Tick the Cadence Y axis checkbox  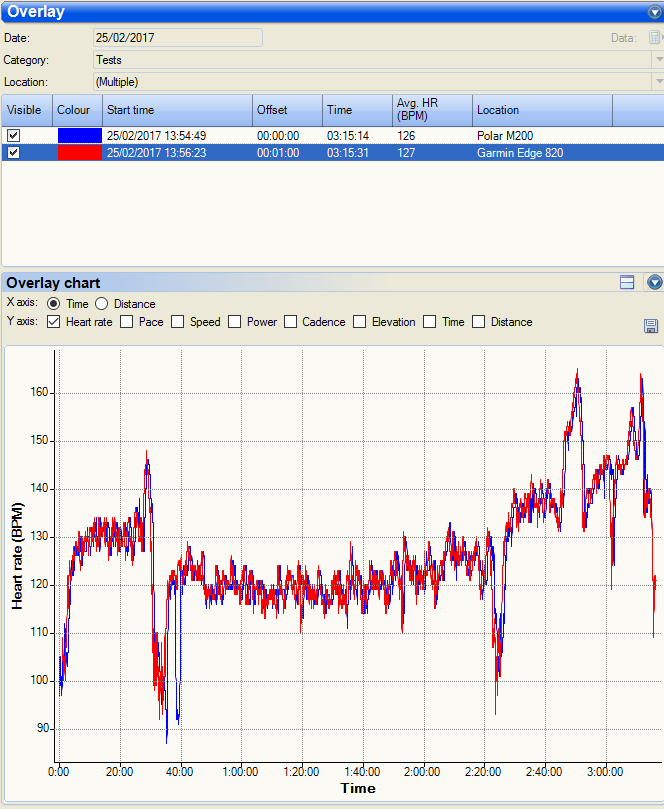(x=291, y=322)
